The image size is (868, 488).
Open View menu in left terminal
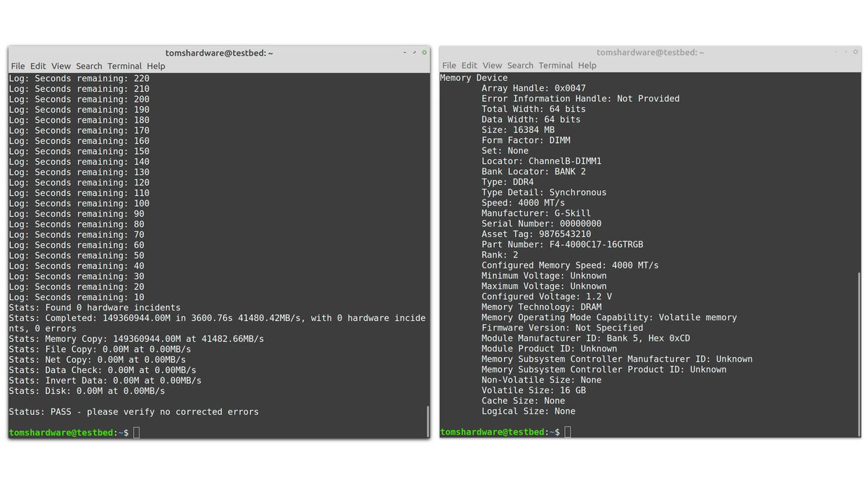tap(61, 66)
